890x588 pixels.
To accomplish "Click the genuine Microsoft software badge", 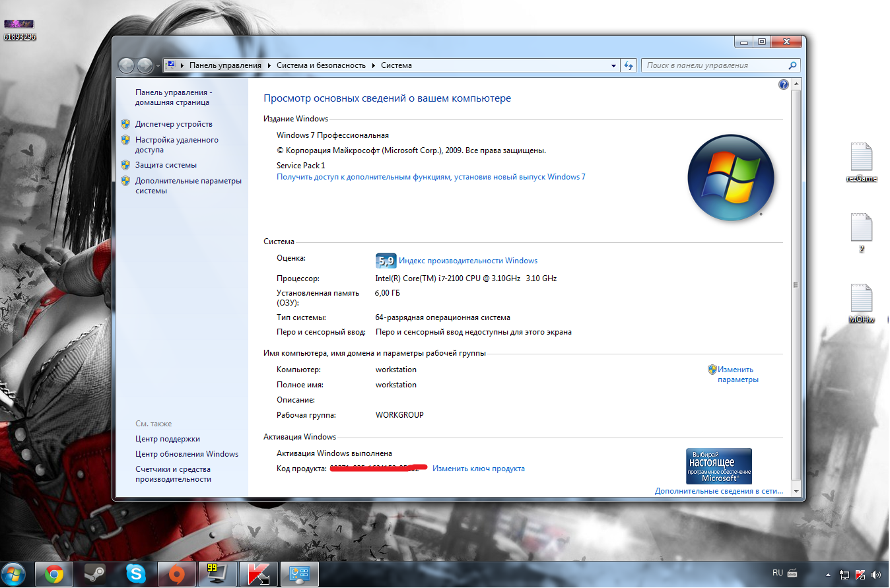I will coord(719,466).
